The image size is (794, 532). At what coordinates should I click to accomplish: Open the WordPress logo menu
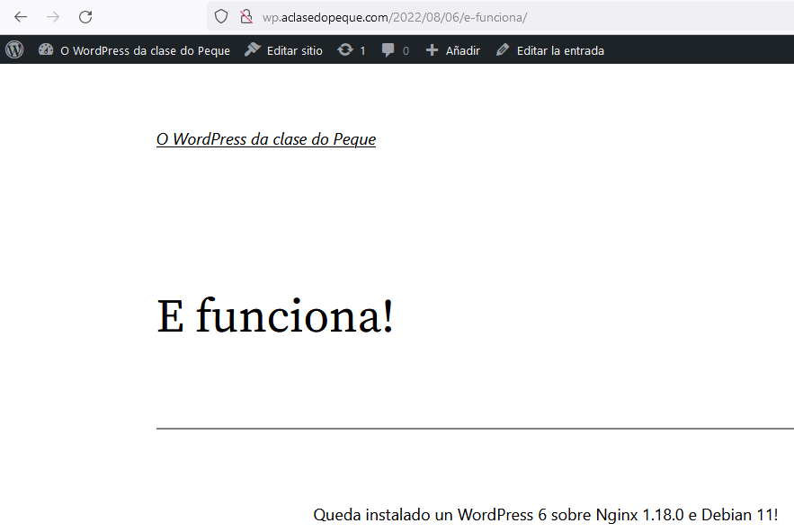(14, 49)
